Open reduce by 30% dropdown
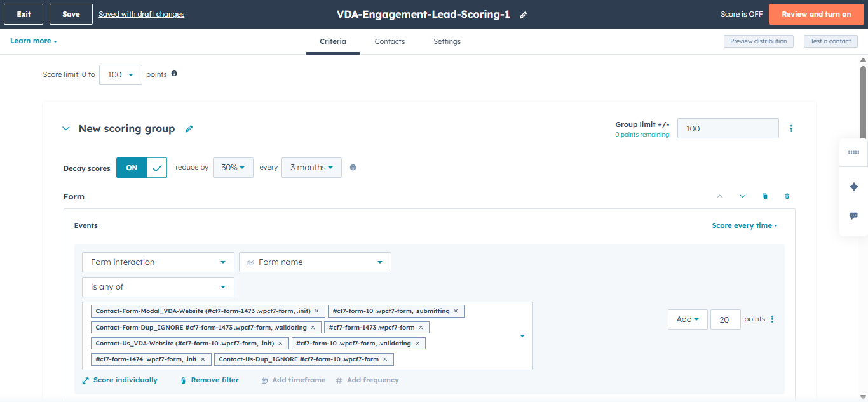Viewport: 868px width, 402px height. (x=233, y=168)
